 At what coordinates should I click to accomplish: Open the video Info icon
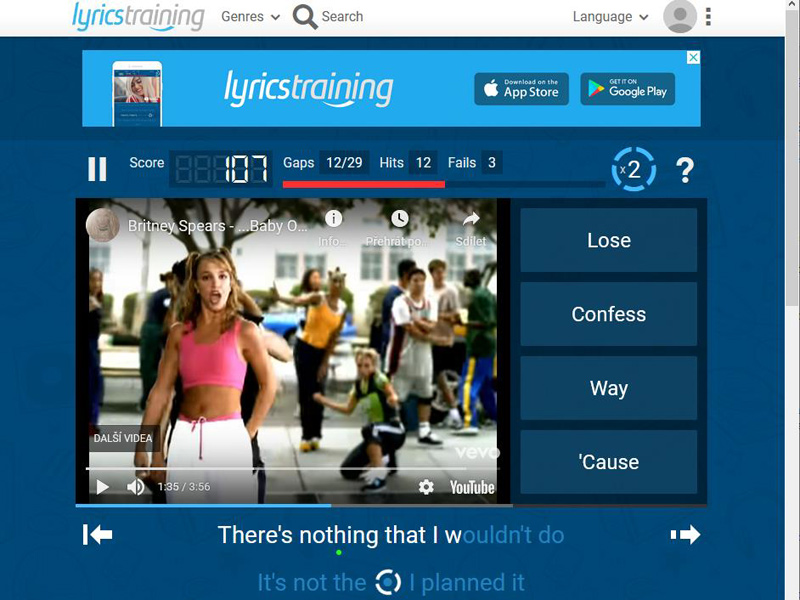(x=333, y=219)
